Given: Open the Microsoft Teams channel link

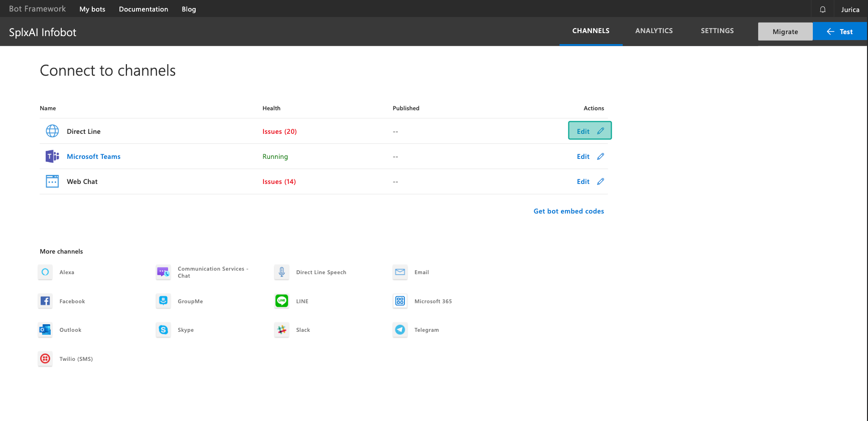Looking at the screenshot, I should (x=93, y=156).
